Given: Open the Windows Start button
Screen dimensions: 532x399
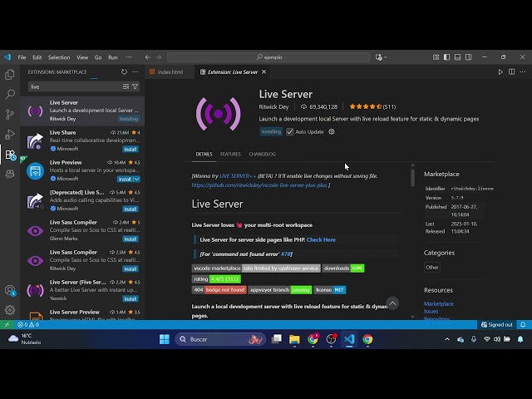Looking at the screenshot, I should click(x=165, y=339).
